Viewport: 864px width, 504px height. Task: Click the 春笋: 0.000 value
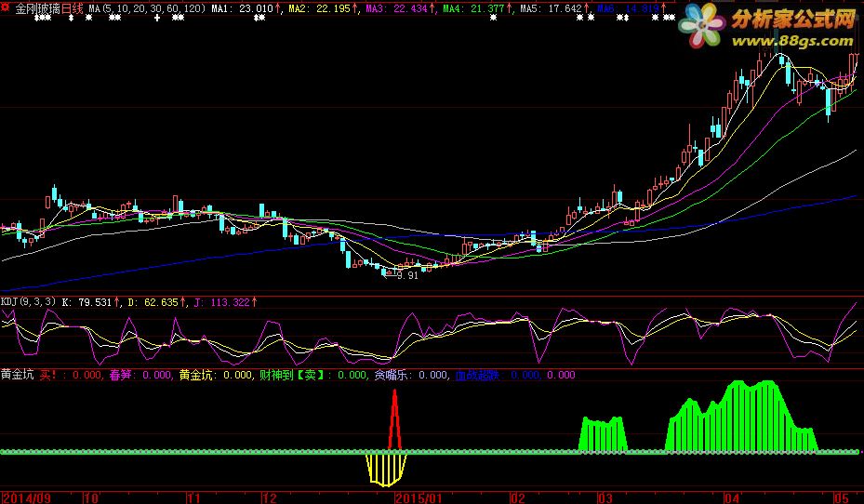pyautogui.click(x=140, y=375)
